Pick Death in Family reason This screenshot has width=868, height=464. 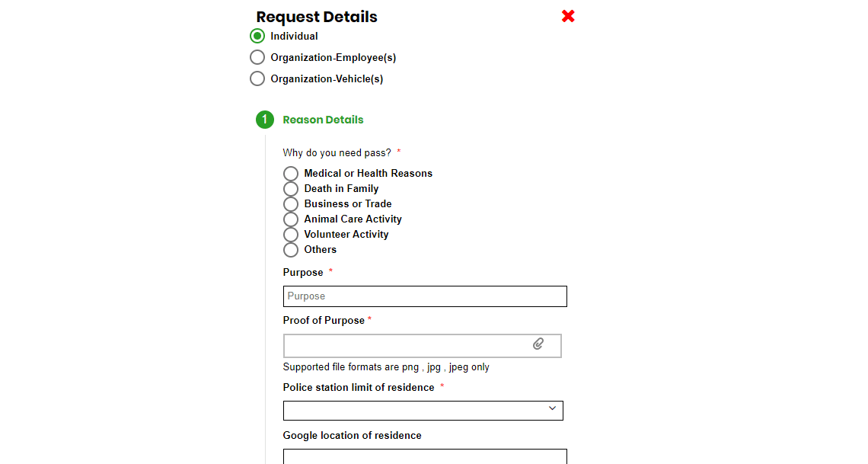pyautogui.click(x=291, y=189)
